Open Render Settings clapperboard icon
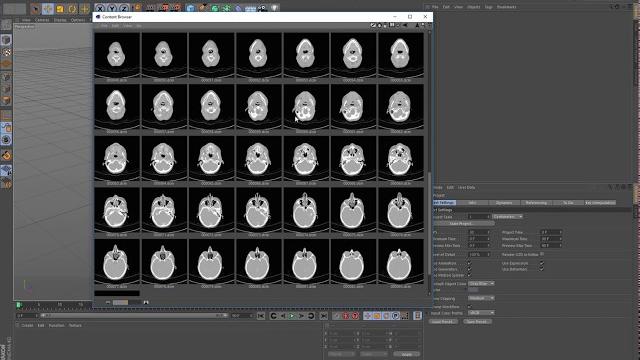The image size is (640, 360). pos(176,7)
